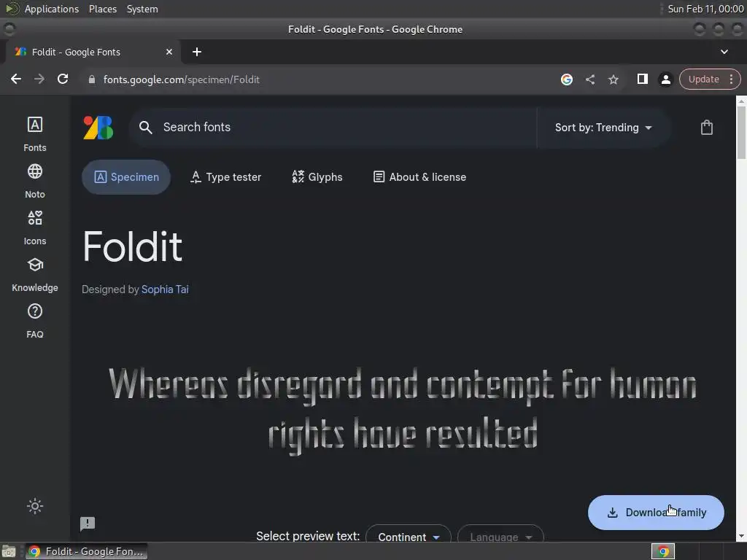This screenshot has width=747, height=560.
Task: Open Chrome profile menu
Action: tap(665, 79)
